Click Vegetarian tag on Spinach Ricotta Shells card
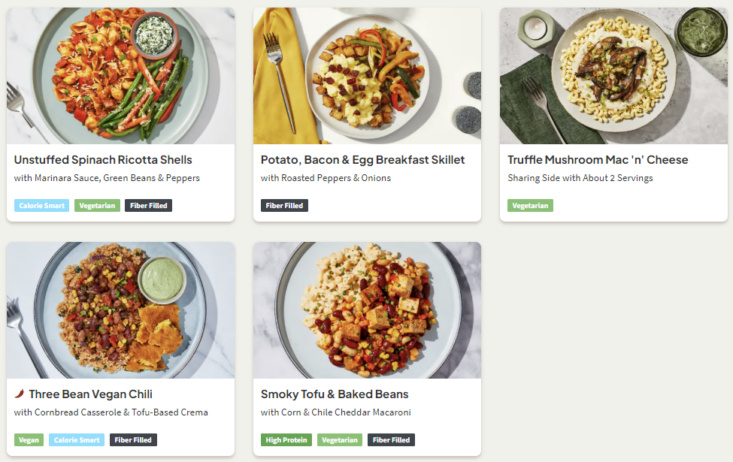 pos(97,206)
